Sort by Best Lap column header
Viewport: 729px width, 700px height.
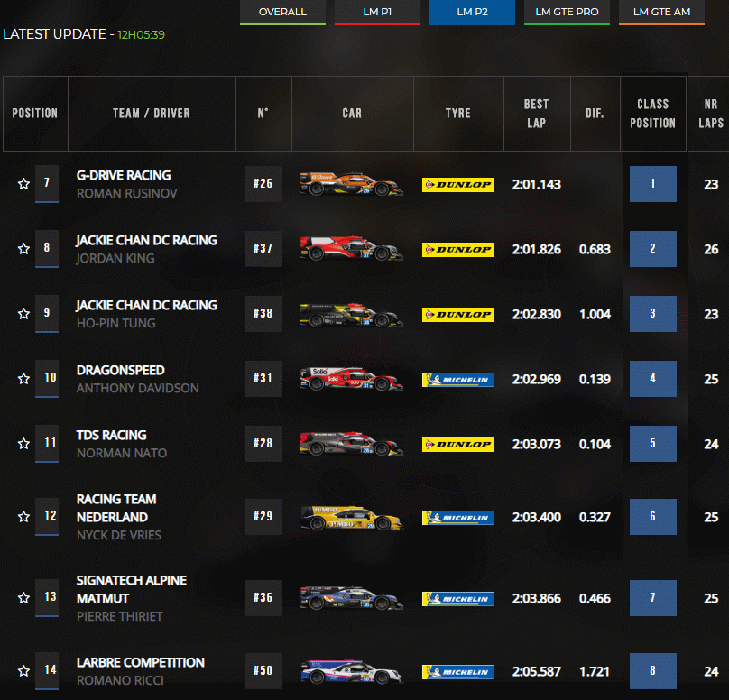pyautogui.click(x=536, y=114)
